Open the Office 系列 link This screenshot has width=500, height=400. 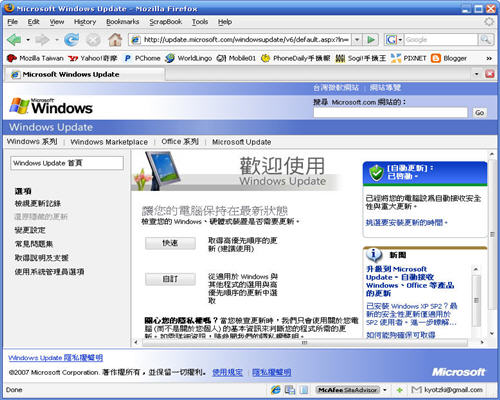click(x=180, y=142)
